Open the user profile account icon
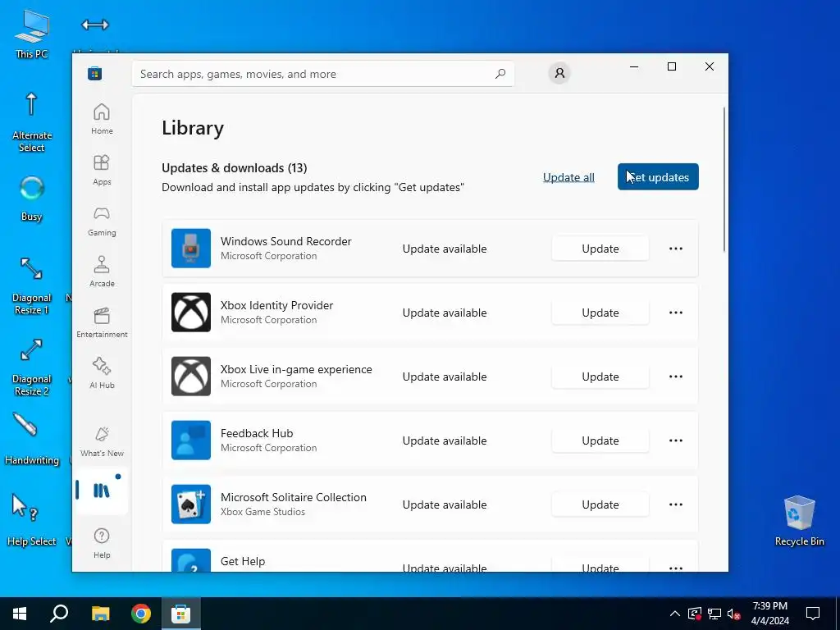 pyautogui.click(x=559, y=73)
